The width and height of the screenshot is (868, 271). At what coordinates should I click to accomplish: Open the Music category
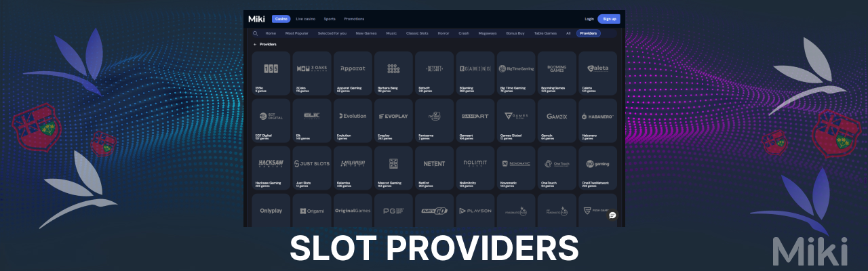391,33
